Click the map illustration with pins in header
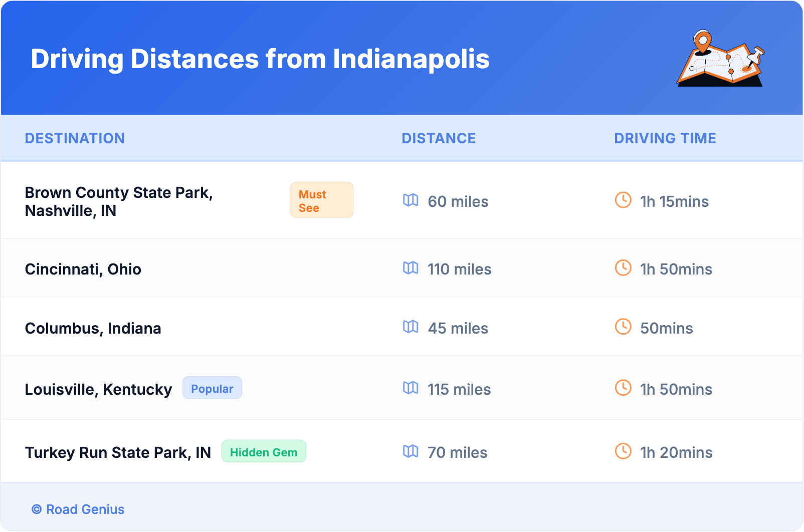 721,59
